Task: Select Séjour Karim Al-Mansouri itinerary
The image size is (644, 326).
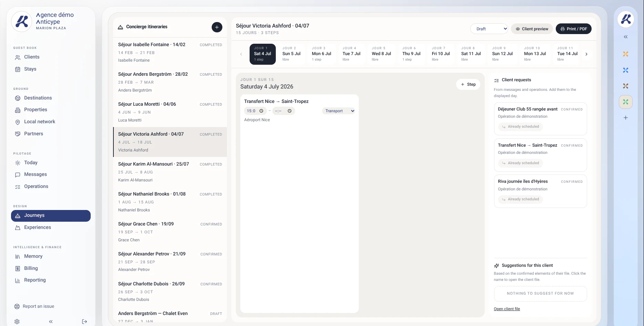Action: point(170,172)
